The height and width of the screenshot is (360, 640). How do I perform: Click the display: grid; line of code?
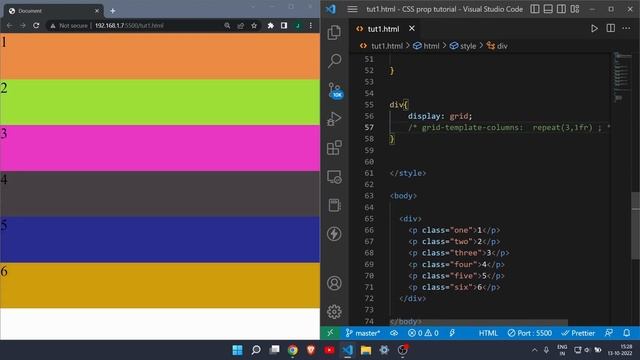coord(440,116)
